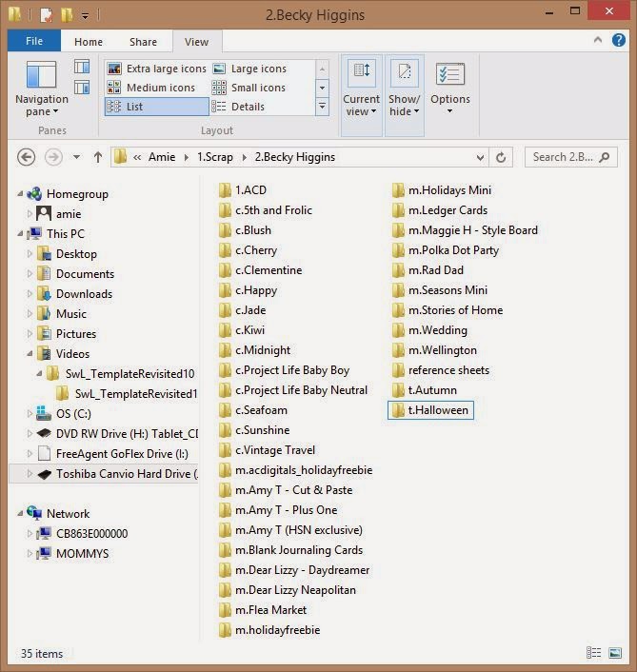Click the Help question mark icon
The height and width of the screenshot is (672, 637).
618,40
